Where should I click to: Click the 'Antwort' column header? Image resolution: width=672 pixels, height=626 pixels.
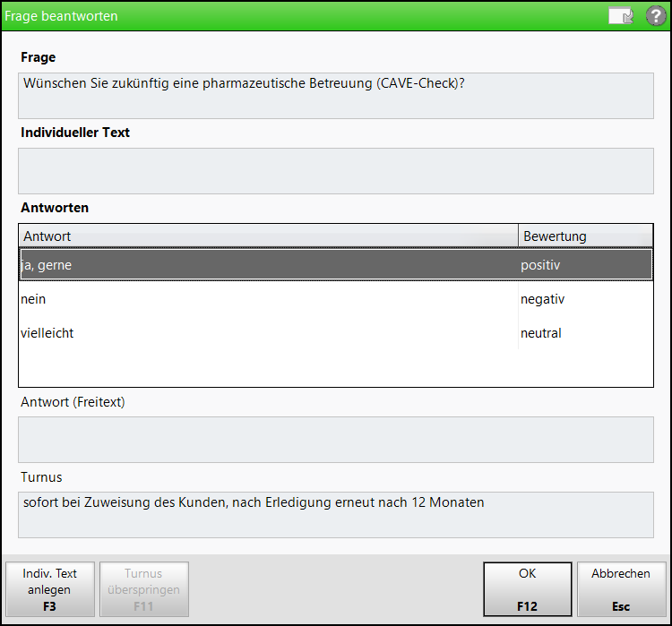coord(269,236)
